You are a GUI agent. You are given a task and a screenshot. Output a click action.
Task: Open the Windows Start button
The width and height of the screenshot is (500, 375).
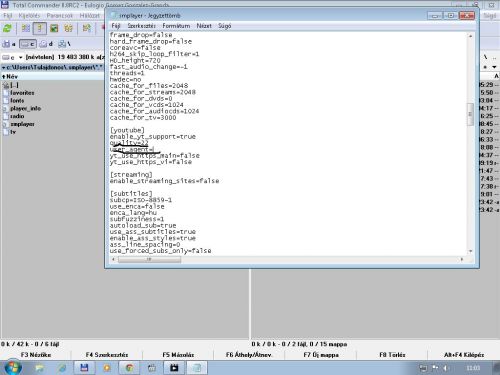[x=13, y=367]
